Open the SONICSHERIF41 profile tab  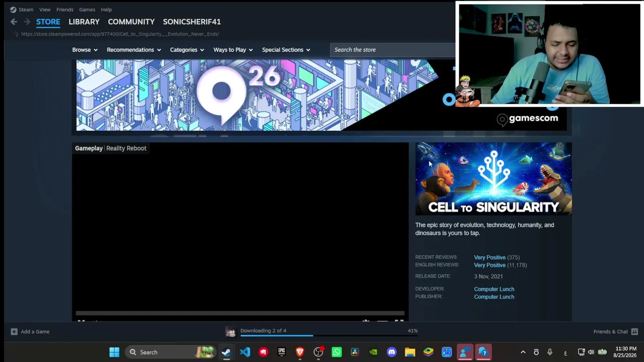click(x=192, y=22)
